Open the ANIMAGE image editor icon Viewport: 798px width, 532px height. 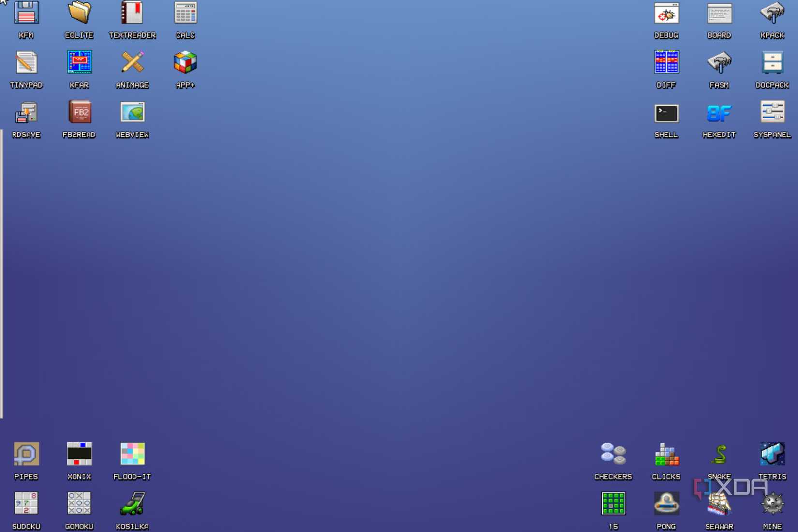132,62
